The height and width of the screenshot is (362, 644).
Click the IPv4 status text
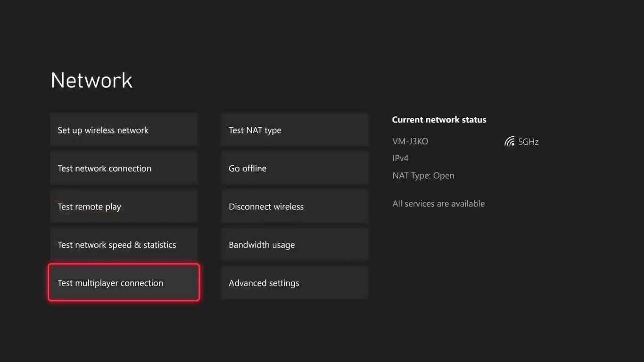(x=400, y=158)
